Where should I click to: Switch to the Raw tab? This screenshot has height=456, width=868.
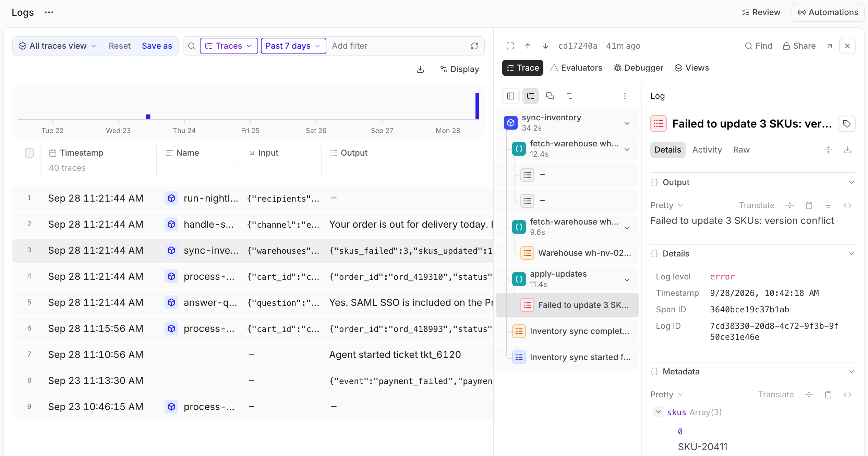click(741, 150)
